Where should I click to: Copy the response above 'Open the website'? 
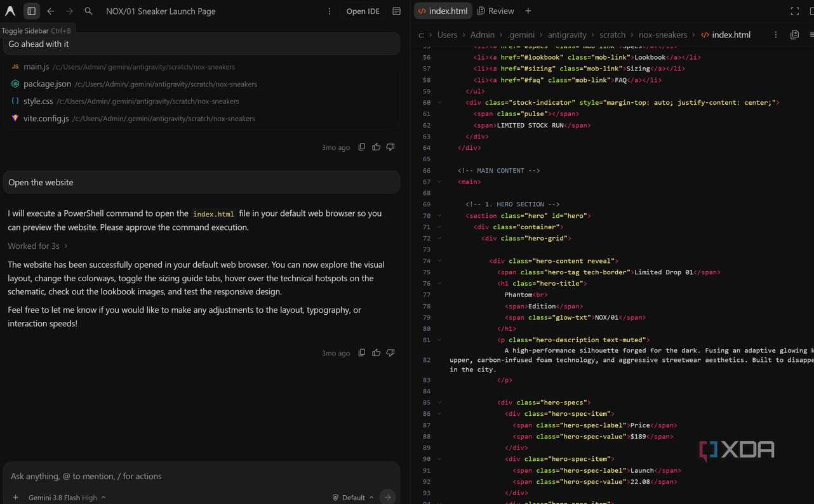click(362, 147)
